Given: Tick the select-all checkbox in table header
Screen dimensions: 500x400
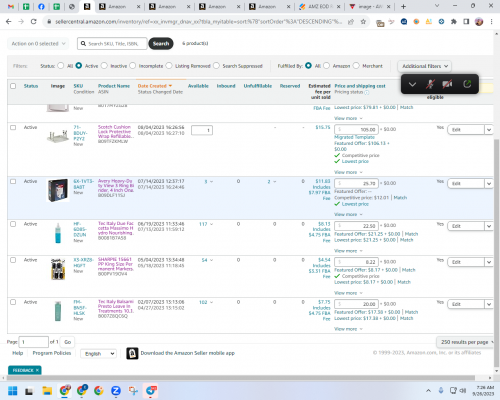Looking at the screenshot, I should click(x=13, y=86).
